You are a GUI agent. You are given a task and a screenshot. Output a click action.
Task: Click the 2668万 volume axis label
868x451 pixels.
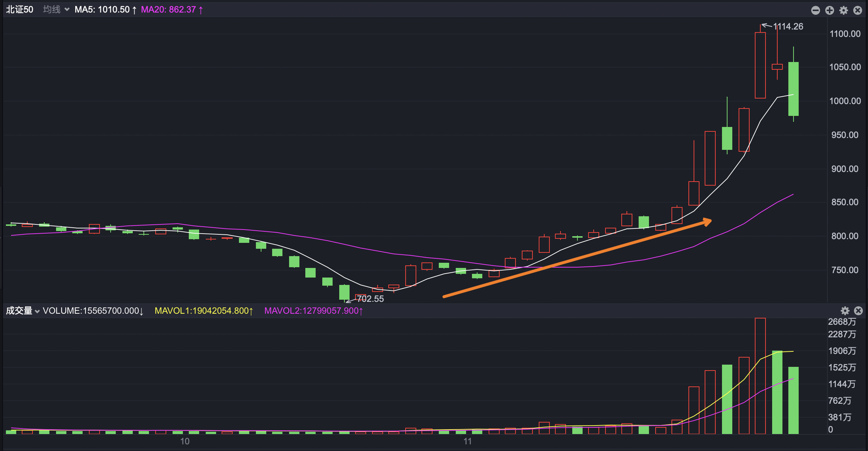click(842, 322)
